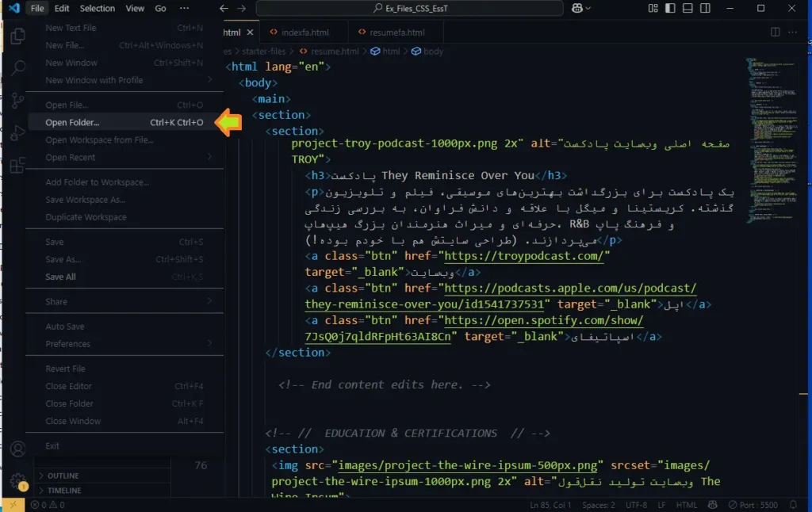Open the Extensions view
This screenshot has height=512, width=812.
pos(17,165)
